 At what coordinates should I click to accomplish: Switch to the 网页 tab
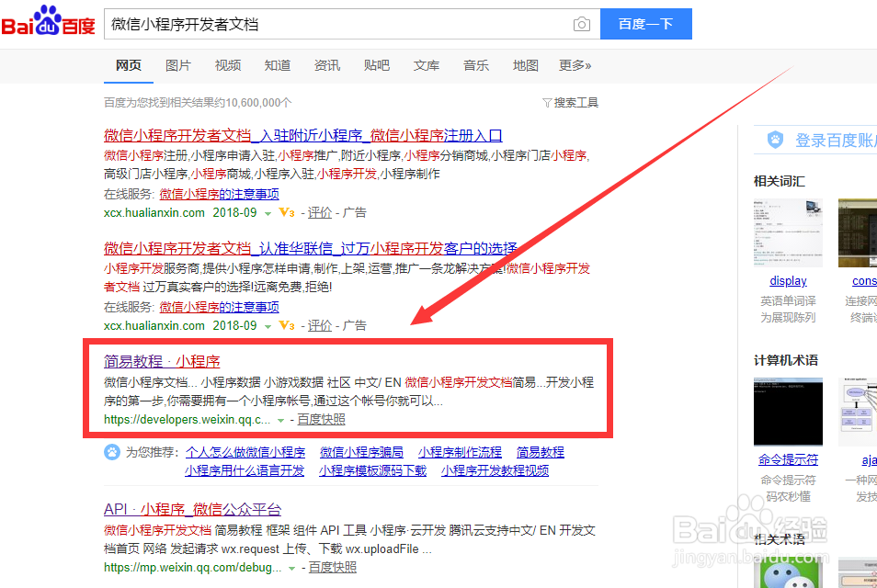(128, 65)
